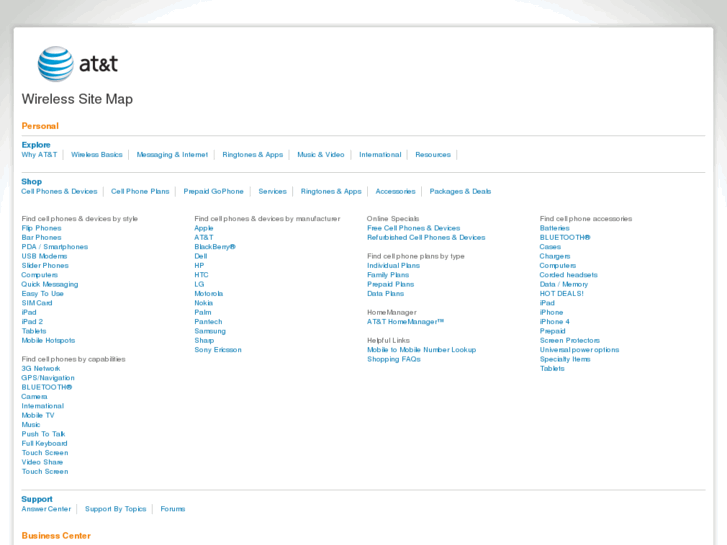Screen dimensions: 727x545
Task: Open the Why AT&T link
Action: click(39, 154)
